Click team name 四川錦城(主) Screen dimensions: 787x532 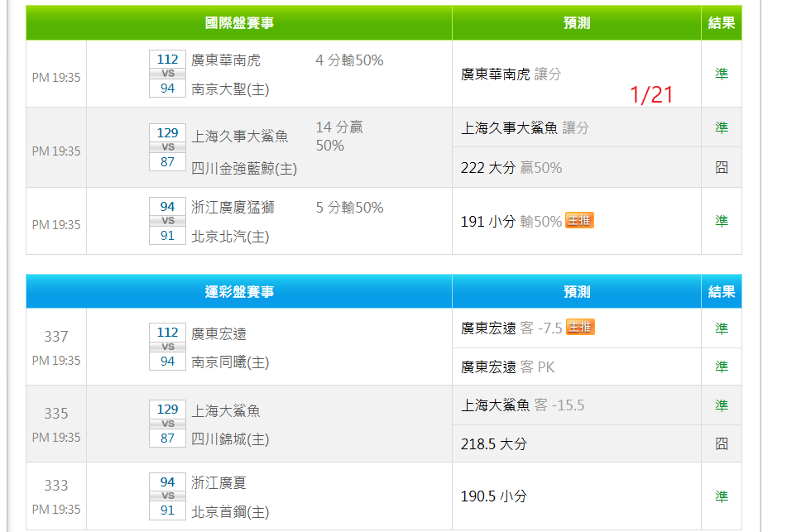pos(230,439)
